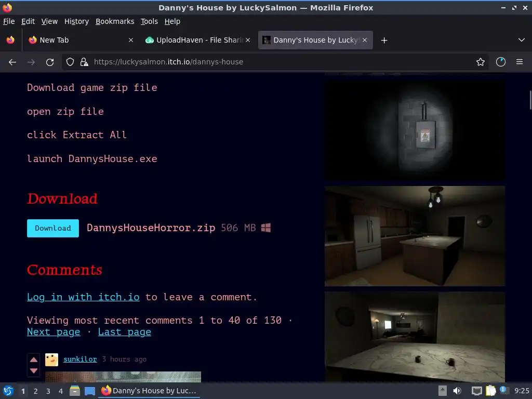The height and width of the screenshot is (399, 532).
Task: Open the marble countertop screenshot
Action: pos(415,337)
